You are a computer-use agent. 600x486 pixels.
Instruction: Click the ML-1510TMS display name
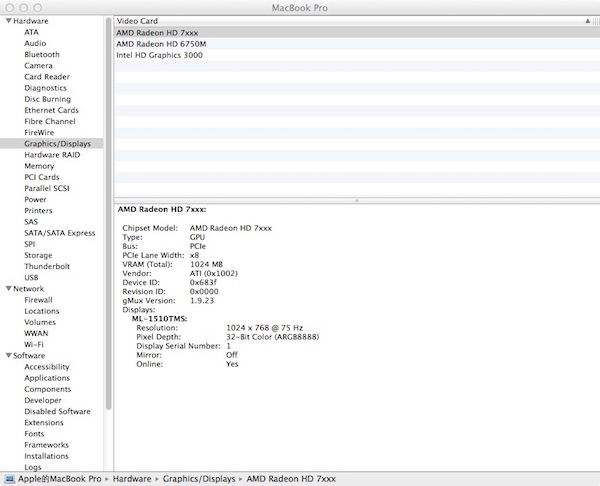pos(160,318)
